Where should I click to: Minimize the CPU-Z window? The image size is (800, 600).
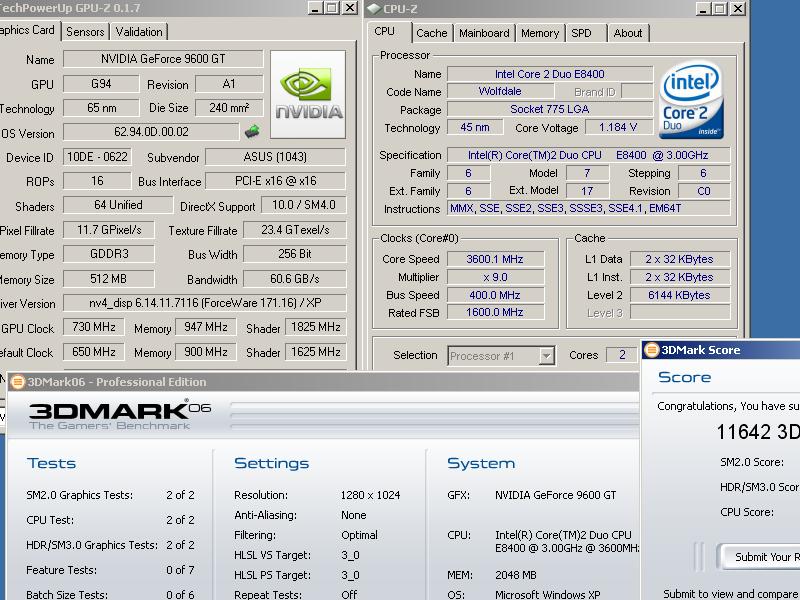click(x=704, y=9)
